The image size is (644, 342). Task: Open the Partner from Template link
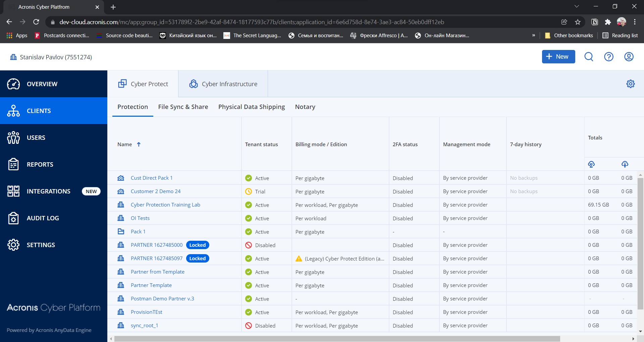pyautogui.click(x=158, y=272)
